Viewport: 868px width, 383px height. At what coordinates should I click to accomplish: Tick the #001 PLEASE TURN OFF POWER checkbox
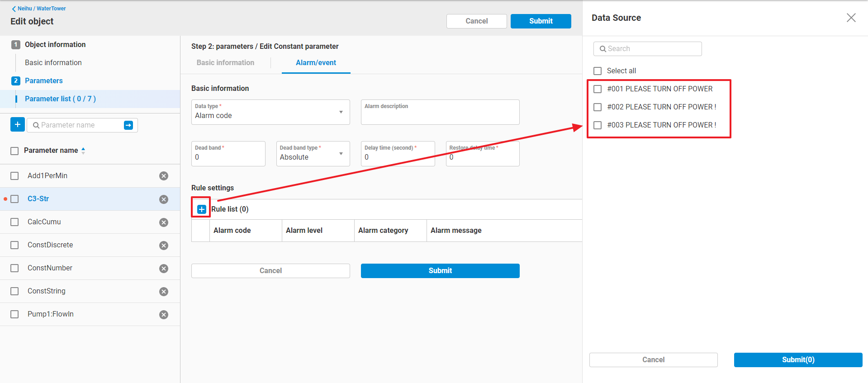598,89
